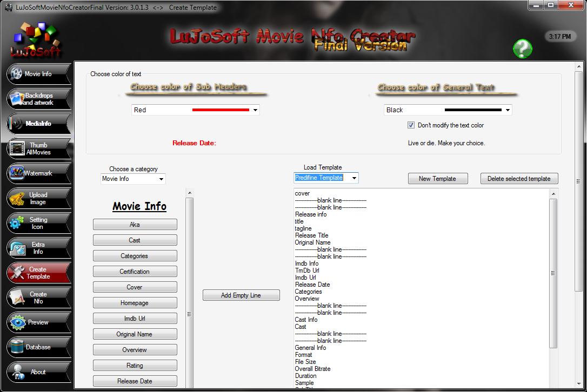
Task: Click the About person icon
Action: (18, 372)
